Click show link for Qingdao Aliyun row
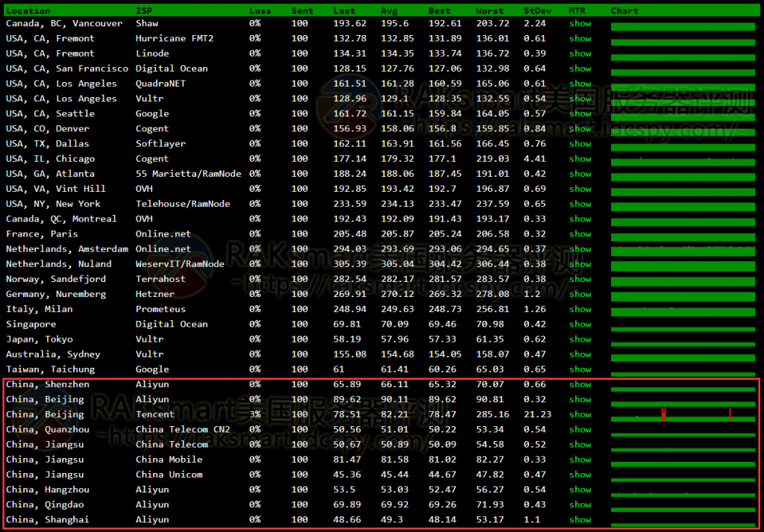764x532 pixels. click(580, 504)
